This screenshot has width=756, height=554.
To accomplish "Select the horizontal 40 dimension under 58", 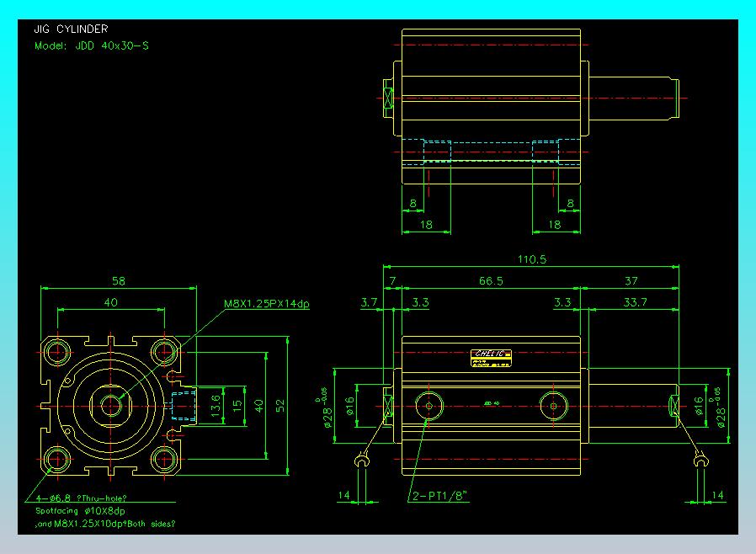I will pos(110,302).
